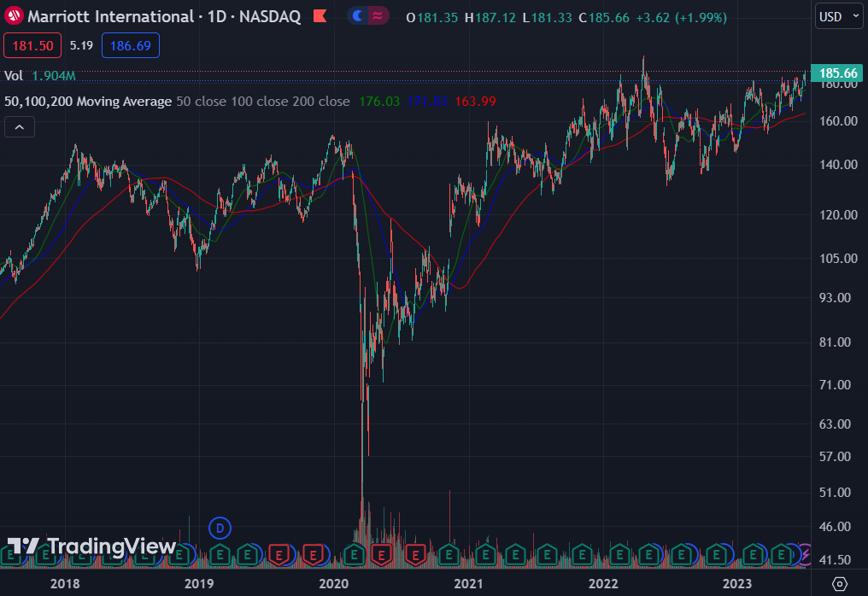
Task: Click the 2020 label on the time axis
Action: (x=334, y=583)
